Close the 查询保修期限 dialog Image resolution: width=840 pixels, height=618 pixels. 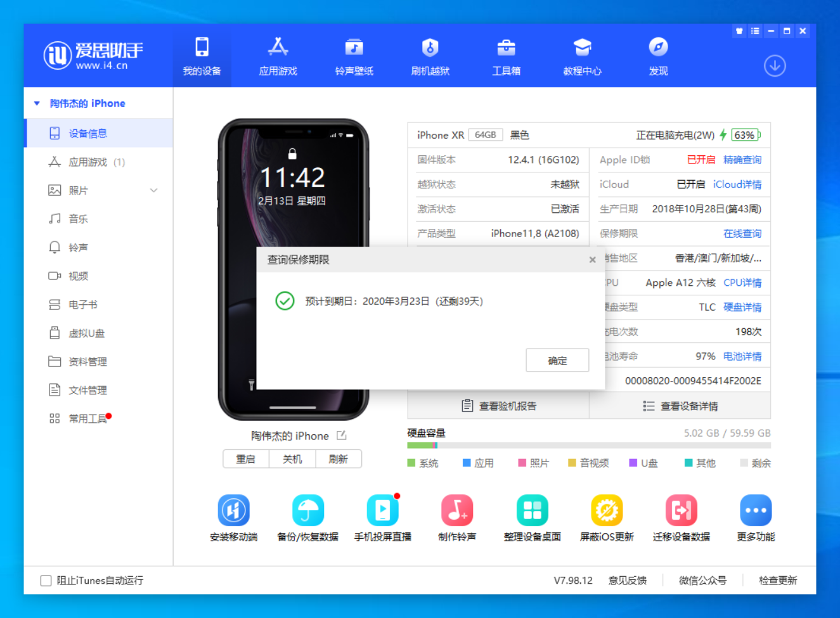(x=592, y=260)
